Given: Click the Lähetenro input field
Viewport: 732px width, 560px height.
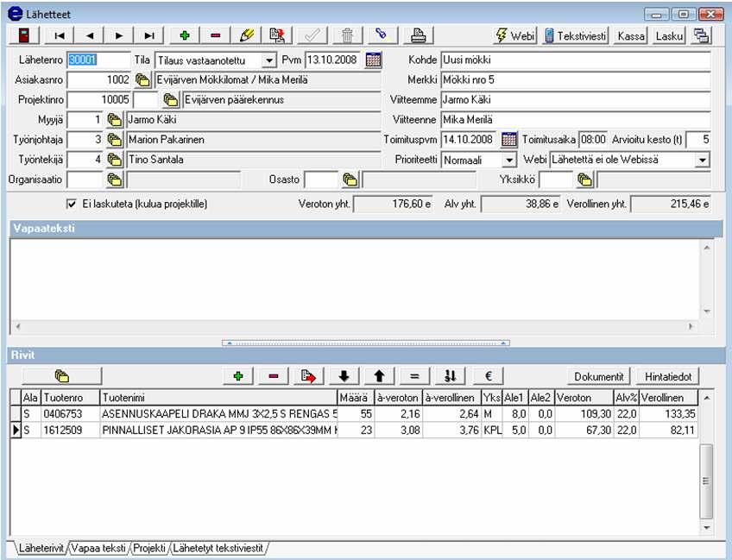Looking at the screenshot, I should [98, 60].
